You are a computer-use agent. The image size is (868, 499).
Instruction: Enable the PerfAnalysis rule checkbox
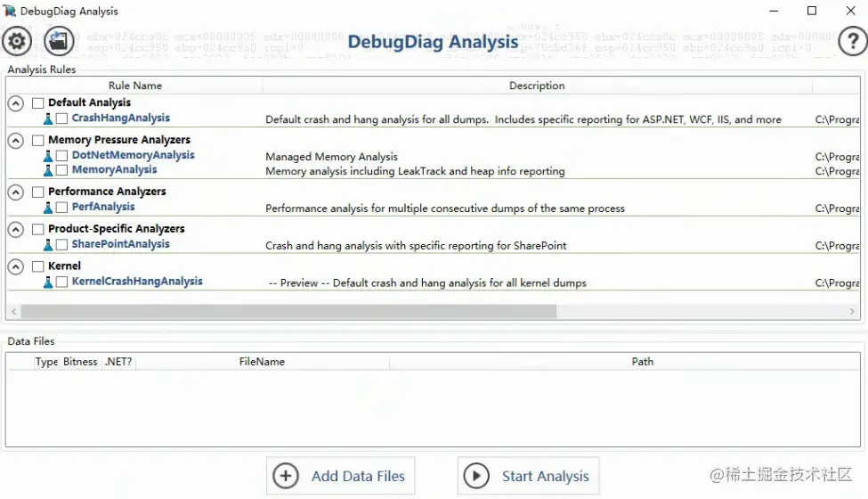click(x=62, y=207)
